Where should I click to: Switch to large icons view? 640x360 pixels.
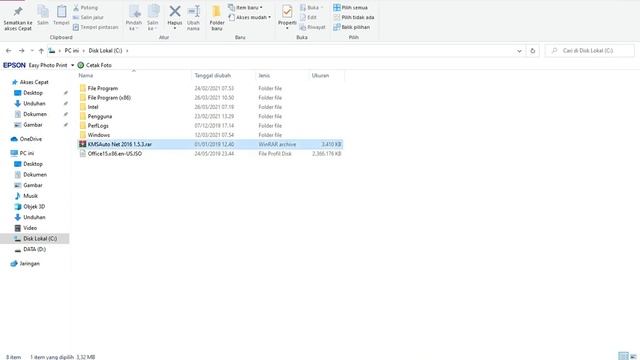tap(633, 356)
